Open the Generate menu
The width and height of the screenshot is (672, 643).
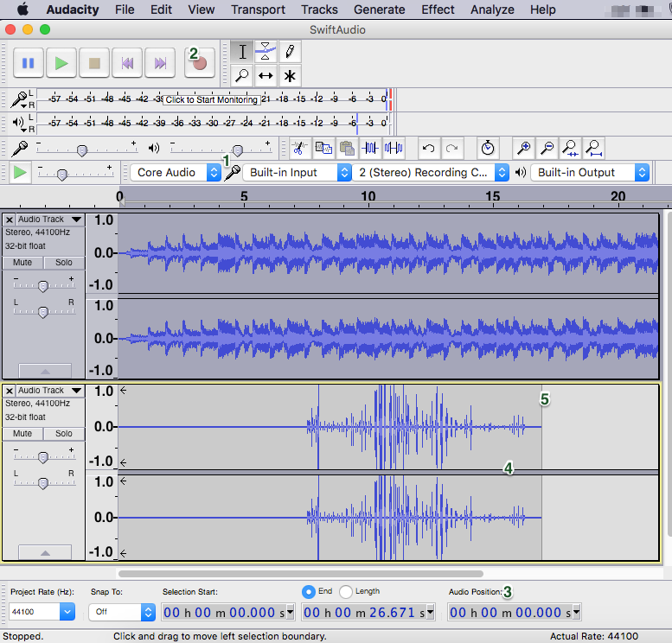click(380, 10)
